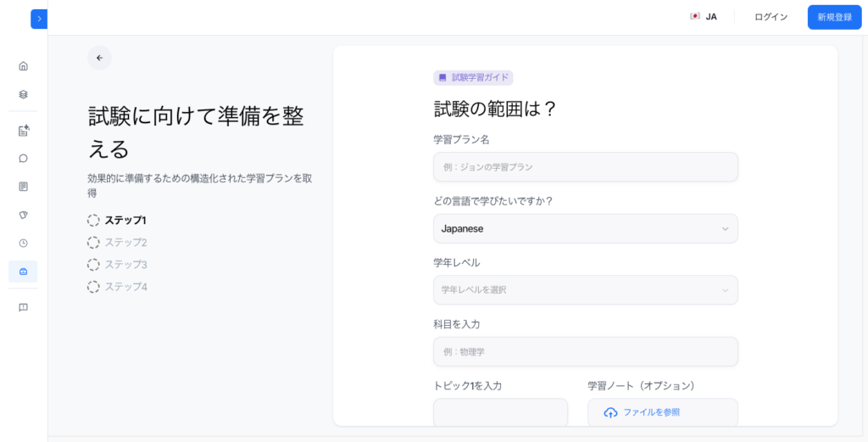The image size is (868, 442).
Task: Select the notes page sidebar icon
Action: tap(23, 187)
